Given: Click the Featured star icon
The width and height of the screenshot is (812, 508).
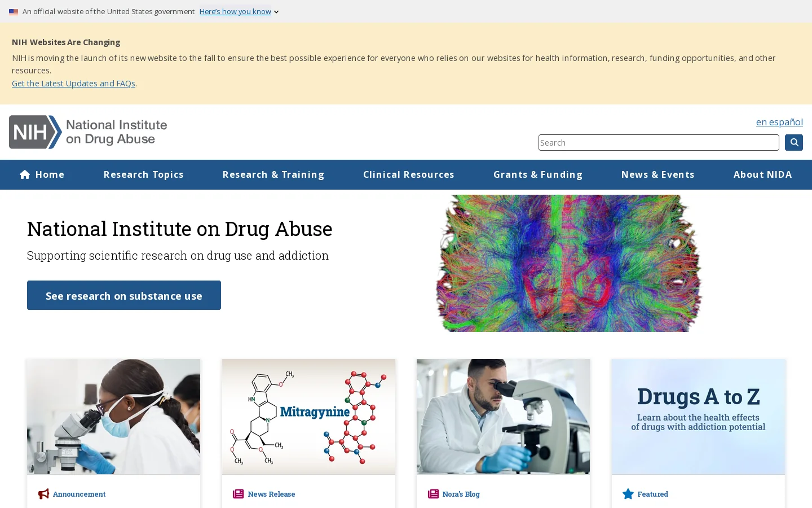Looking at the screenshot, I should (628, 494).
